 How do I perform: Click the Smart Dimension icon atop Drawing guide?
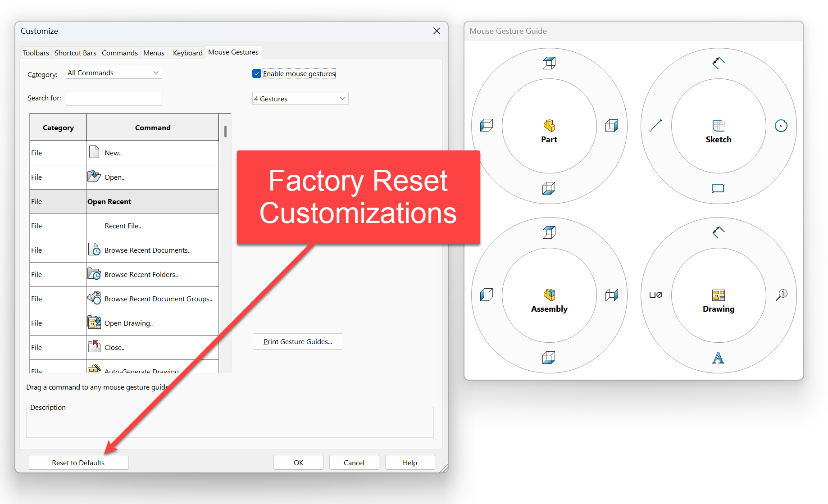click(719, 232)
